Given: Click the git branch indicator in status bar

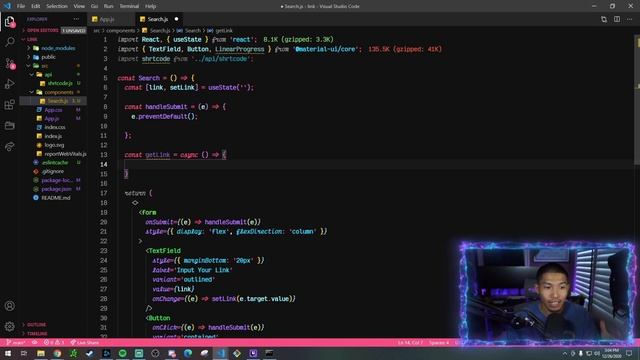Looking at the screenshot, I should tap(16, 342).
